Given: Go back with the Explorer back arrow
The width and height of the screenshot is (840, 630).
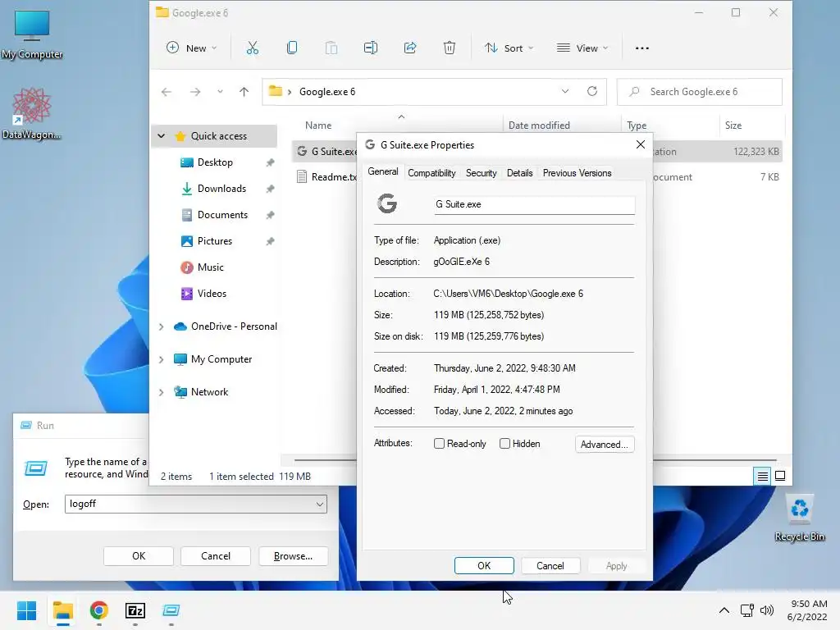Looking at the screenshot, I should (x=167, y=92).
